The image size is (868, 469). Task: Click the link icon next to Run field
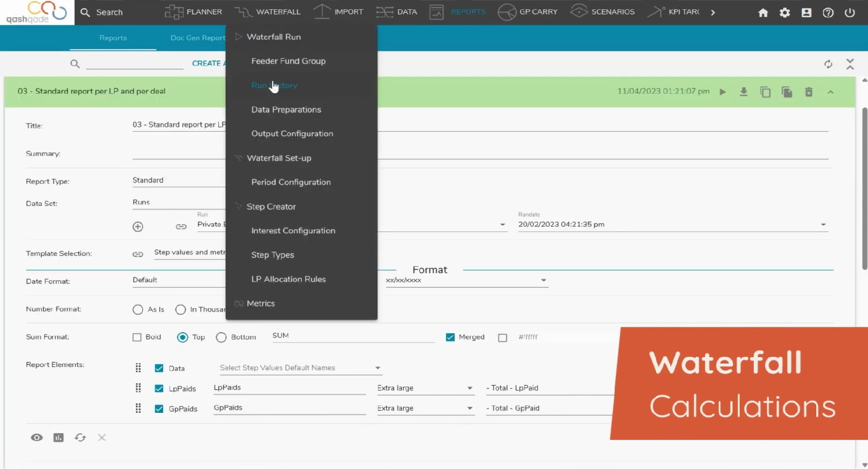(181, 227)
